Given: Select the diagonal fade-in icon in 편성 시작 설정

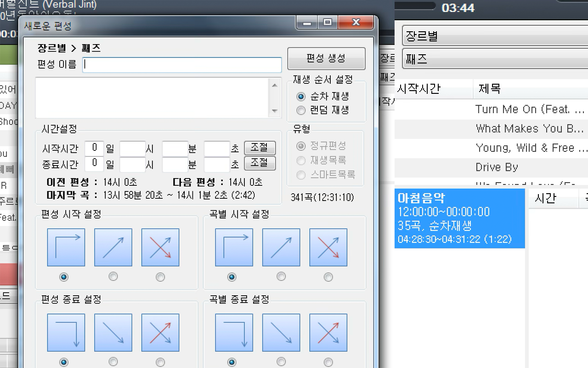Looking at the screenshot, I should [x=113, y=247].
